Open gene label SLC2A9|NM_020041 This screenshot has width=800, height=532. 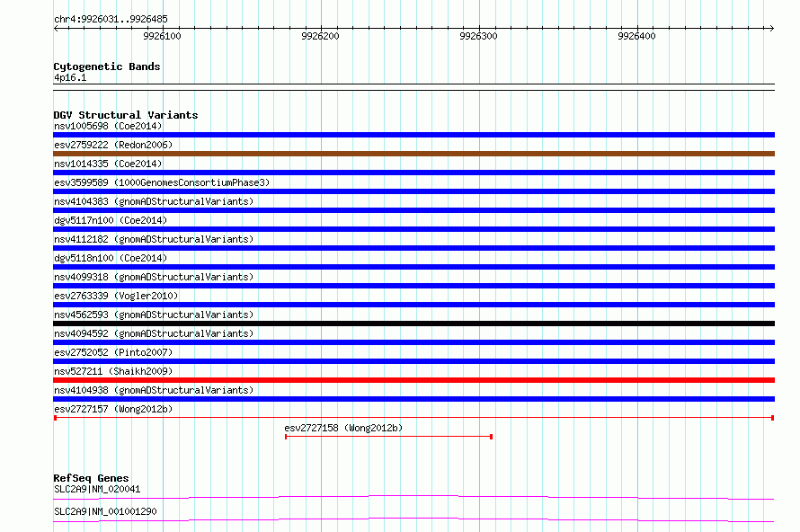tap(97, 489)
